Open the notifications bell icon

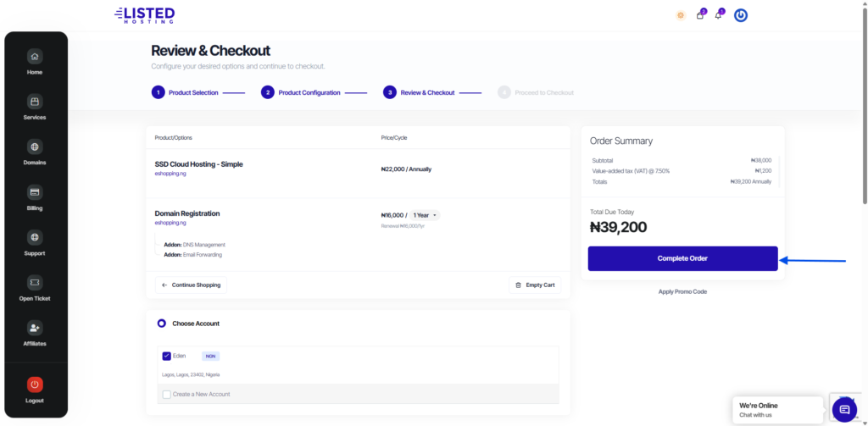point(719,15)
